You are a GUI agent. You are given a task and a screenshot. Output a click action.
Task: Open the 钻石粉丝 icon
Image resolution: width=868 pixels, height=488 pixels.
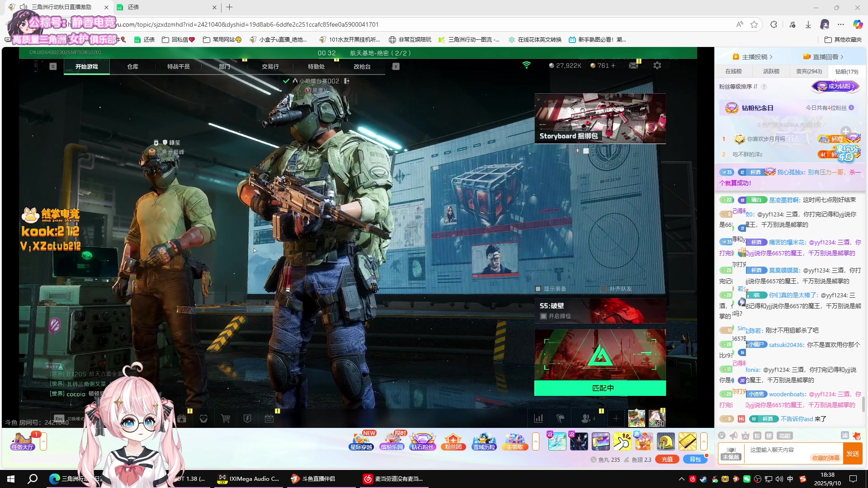pos(422,441)
